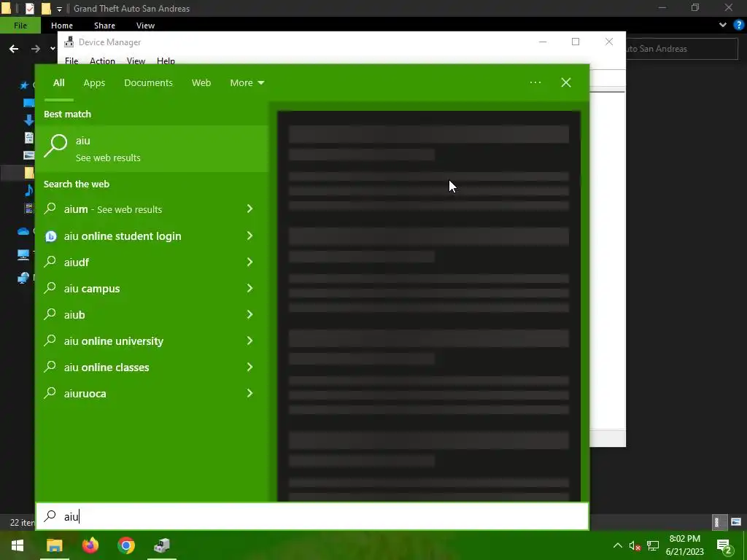Open File Explorer Home ribbon tab
This screenshot has width=747, height=560.
point(62,26)
